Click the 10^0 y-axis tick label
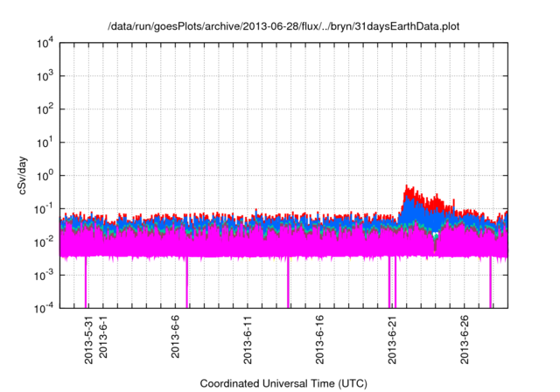The image size is (560, 392). [x=45, y=176]
